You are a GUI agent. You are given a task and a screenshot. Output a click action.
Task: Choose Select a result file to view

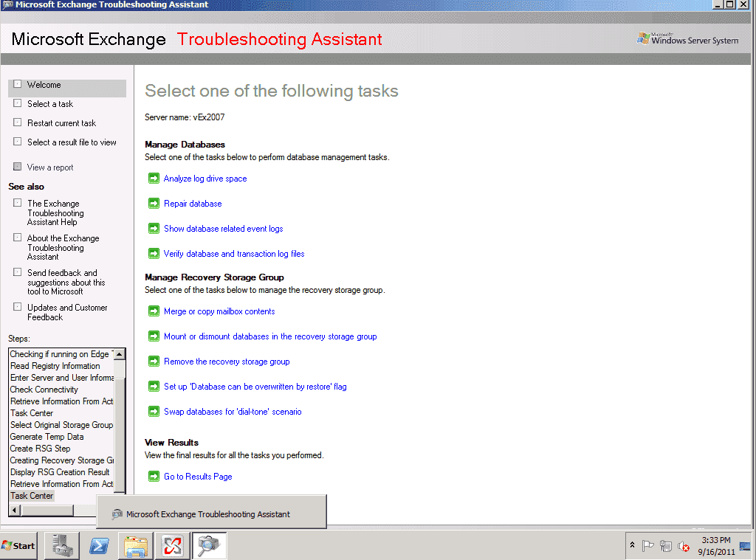(72, 142)
